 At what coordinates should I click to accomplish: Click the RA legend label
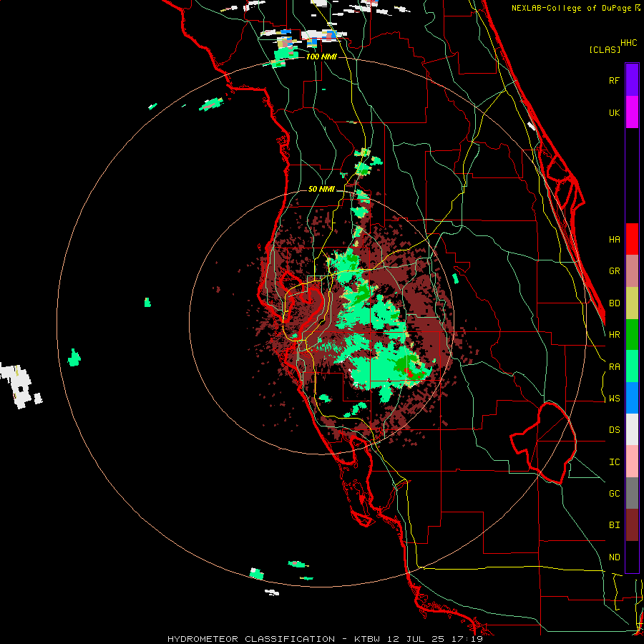coord(614,367)
